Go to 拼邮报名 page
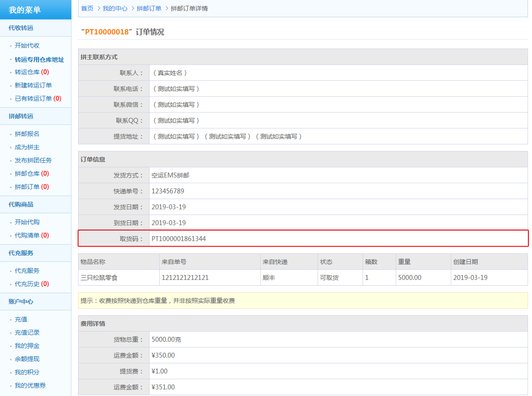The image size is (532, 396). coord(27,134)
